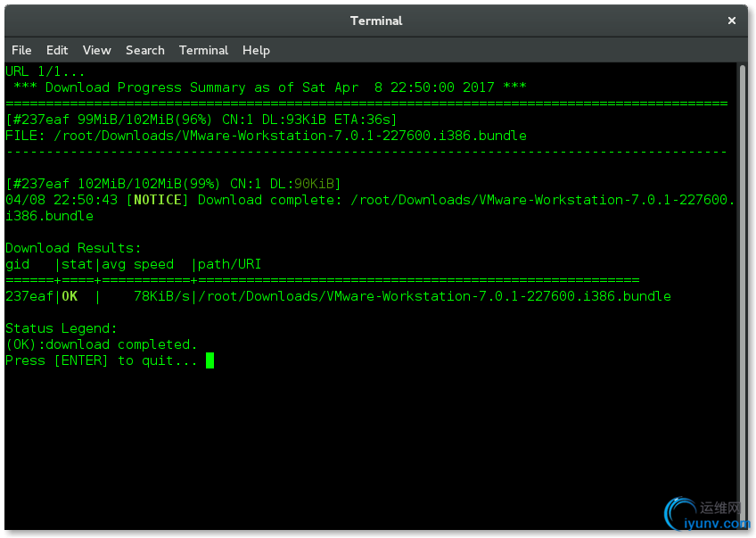Open the View menu
Image resolution: width=756 pixels, height=538 pixels.
[x=96, y=50]
